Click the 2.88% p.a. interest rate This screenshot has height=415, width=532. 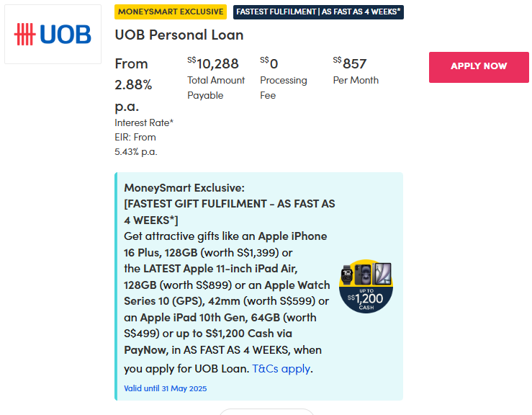tap(133, 85)
